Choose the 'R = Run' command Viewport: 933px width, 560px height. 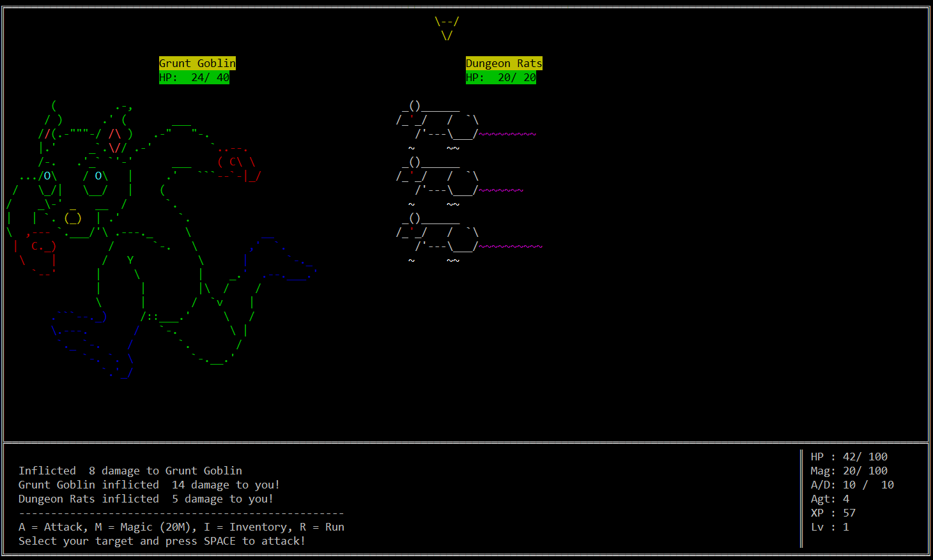pyautogui.click(x=322, y=527)
